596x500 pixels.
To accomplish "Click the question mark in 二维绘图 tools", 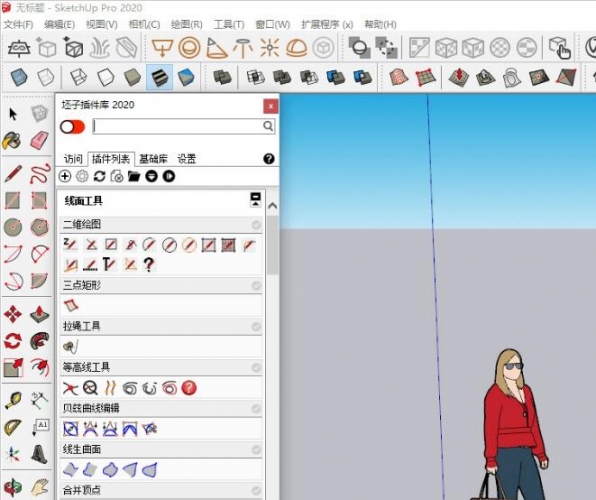I will point(149,264).
